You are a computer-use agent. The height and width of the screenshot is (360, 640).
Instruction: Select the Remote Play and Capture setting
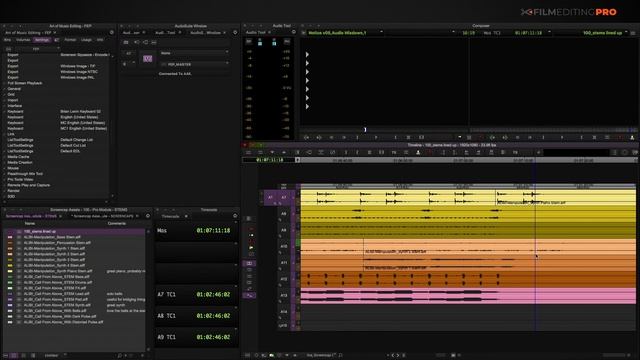pos(29,185)
